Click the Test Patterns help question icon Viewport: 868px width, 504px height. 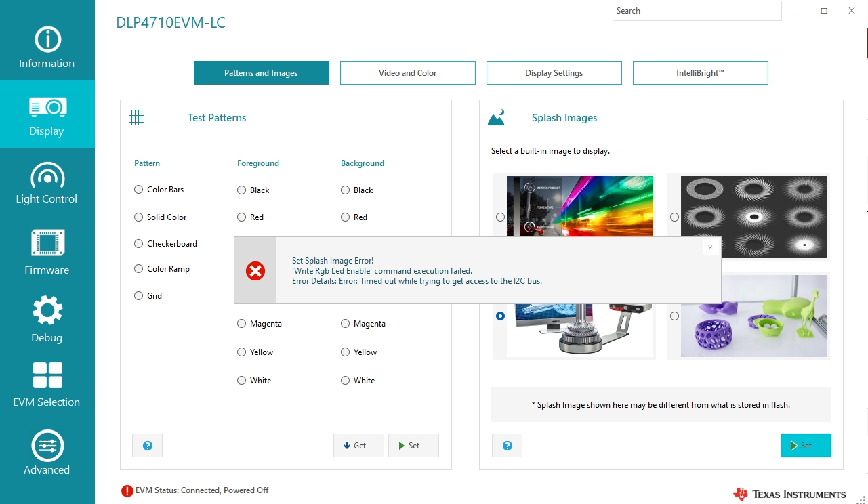[x=147, y=446]
